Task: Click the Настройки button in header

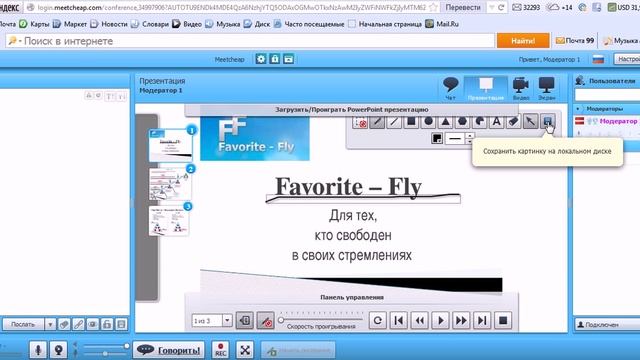Action: point(627,59)
